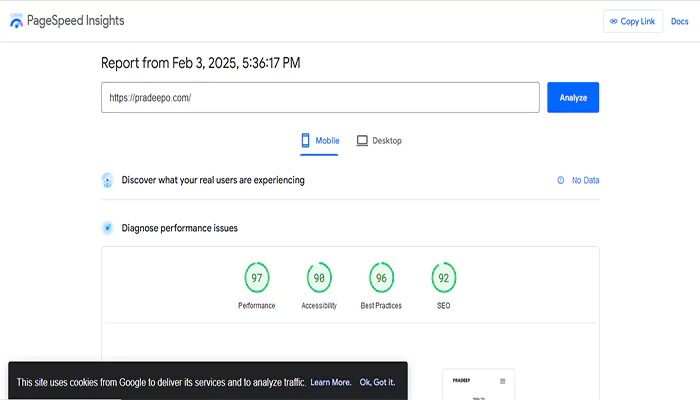Click the No Data link
Viewport: 700px width, 400px height.
(585, 180)
